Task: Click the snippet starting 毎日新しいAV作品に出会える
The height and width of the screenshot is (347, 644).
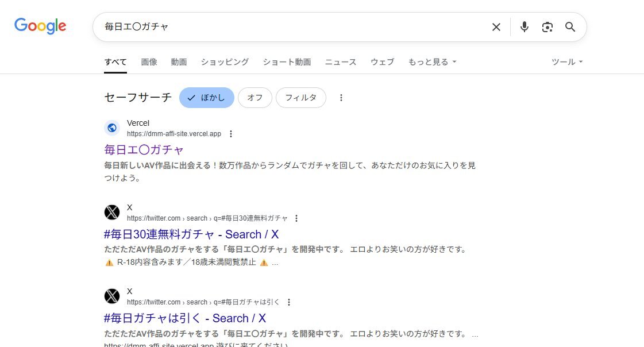Action: pyautogui.click(x=290, y=172)
